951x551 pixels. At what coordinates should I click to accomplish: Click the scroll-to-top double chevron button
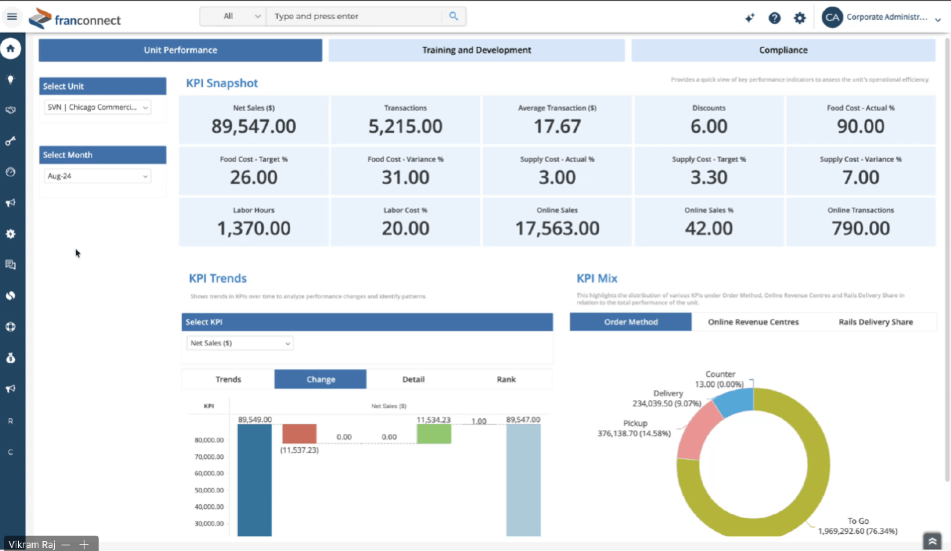(932, 540)
